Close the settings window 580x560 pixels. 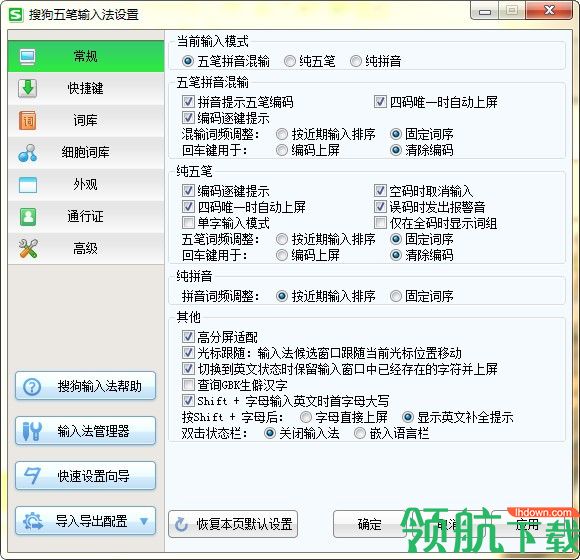550,10
